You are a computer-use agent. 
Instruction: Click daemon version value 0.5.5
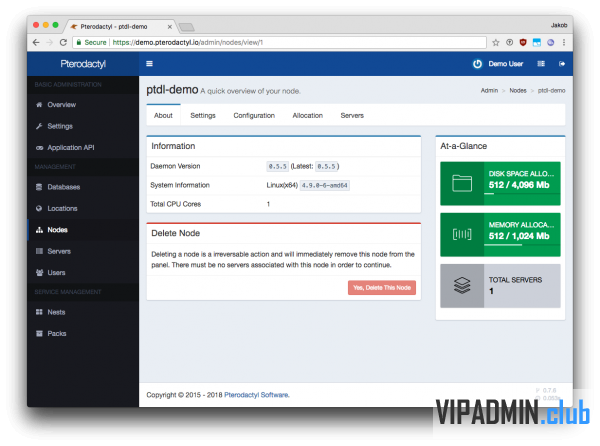click(277, 166)
